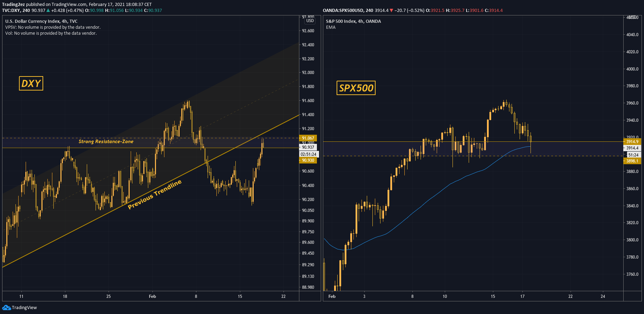Click 'S&P 500 Index, 4h, OANDA' title

(353, 21)
